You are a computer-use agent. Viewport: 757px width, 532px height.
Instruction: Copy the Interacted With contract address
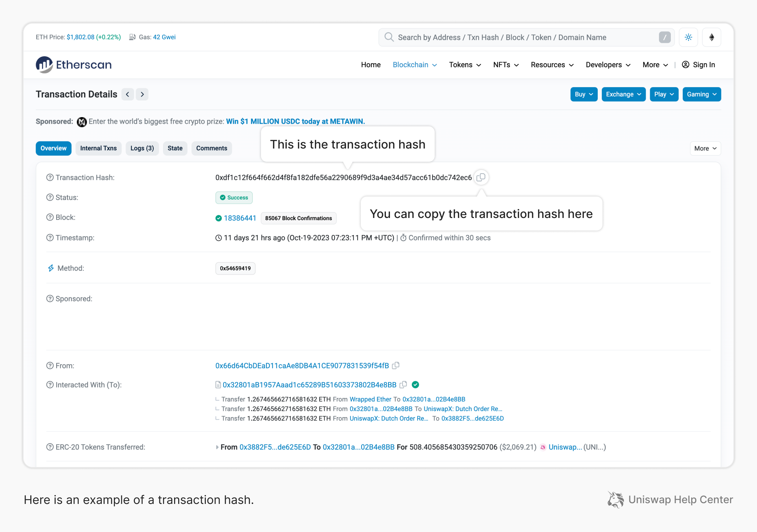[403, 385]
